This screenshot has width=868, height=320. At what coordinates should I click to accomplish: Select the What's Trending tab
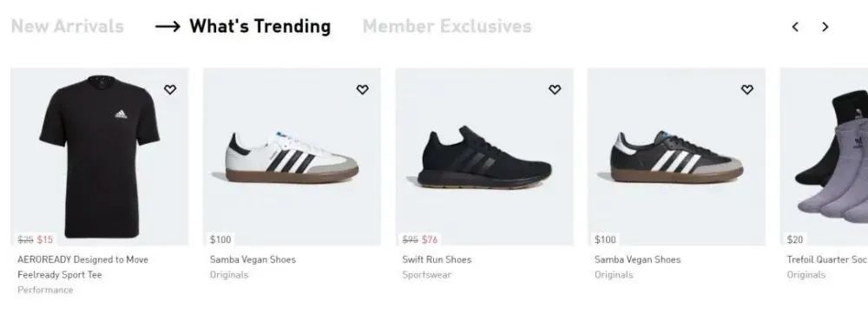click(x=260, y=26)
